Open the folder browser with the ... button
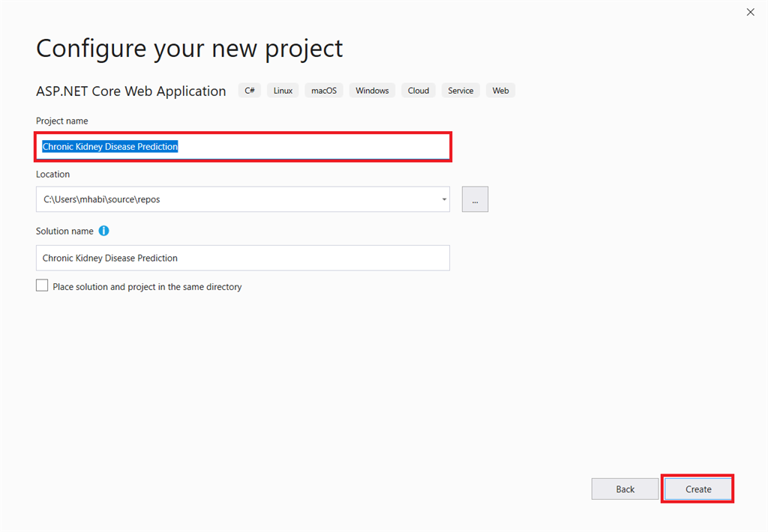This screenshot has width=768, height=532. coord(475,199)
